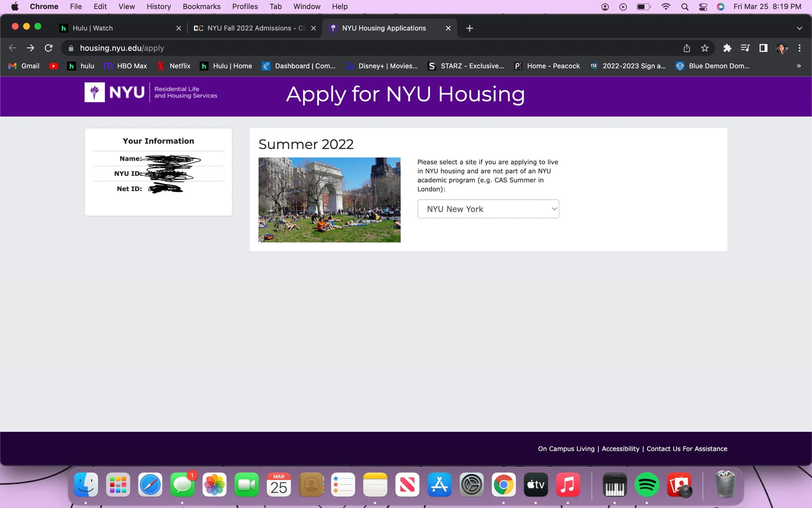Viewport: 812px width, 508px height.
Task: Click the share page icon in address bar
Action: click(686, 48)
